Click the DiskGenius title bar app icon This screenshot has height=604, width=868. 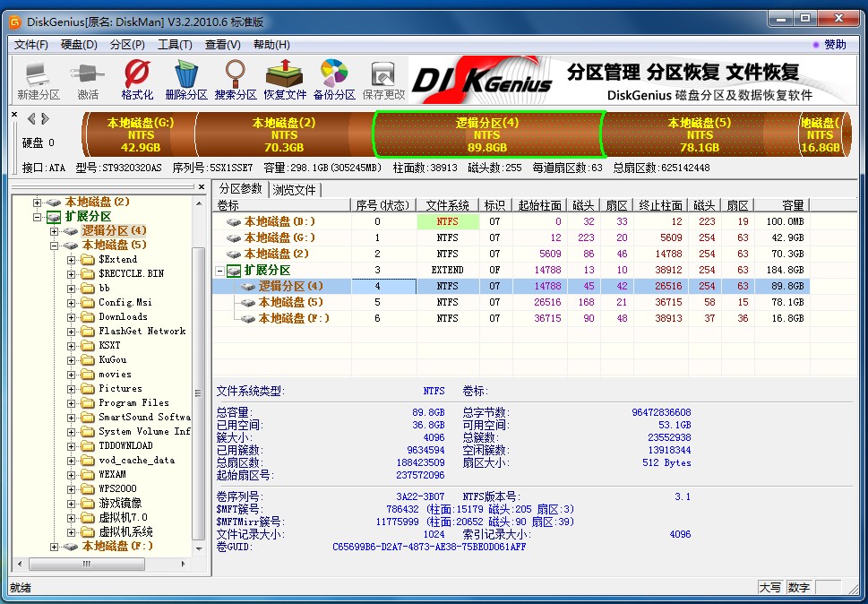click(x=15, y=22)
